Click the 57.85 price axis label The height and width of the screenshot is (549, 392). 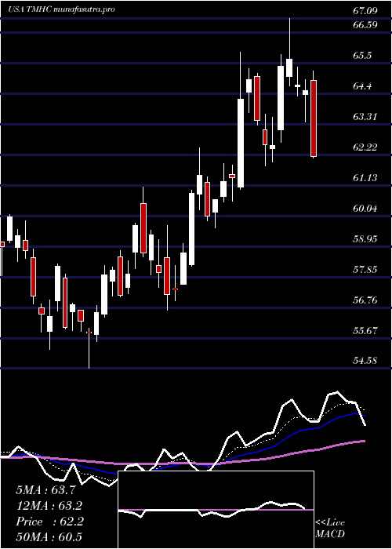coord(365,270)
